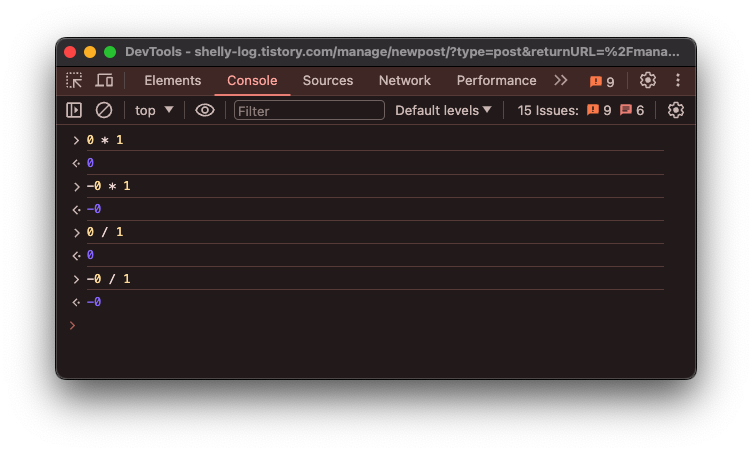Open the Sources tab
The width and height of the screenshot is (752, 453).
click(328, 81)
